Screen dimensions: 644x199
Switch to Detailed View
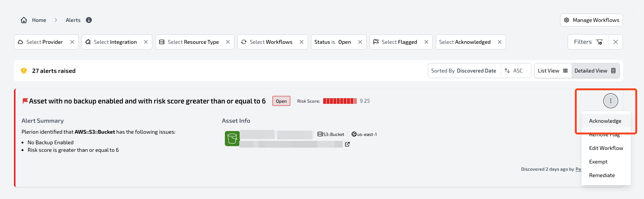pos(595,71)
